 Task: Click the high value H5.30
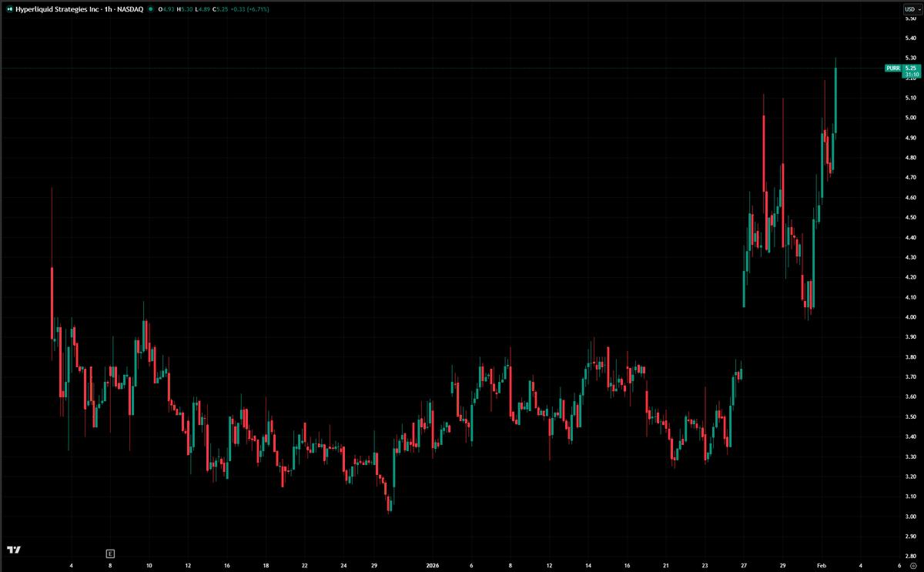click(183, 9)
